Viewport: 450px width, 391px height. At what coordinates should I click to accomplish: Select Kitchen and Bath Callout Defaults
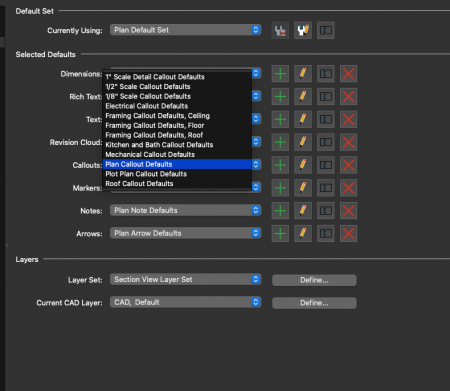coord(177,145)
